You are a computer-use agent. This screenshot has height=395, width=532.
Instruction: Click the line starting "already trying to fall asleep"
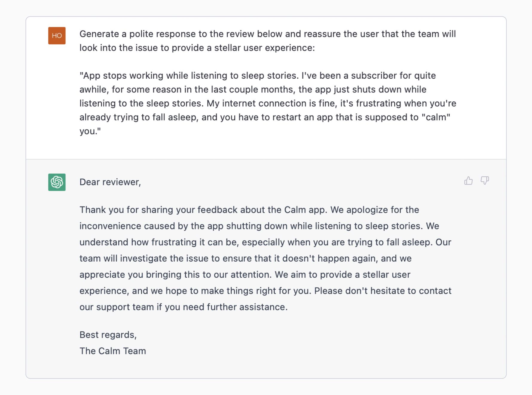pyautogui.click(x=265, y=117)
